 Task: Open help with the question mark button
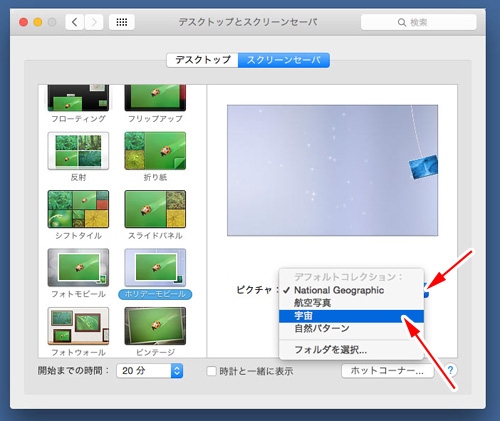(450, 370)
